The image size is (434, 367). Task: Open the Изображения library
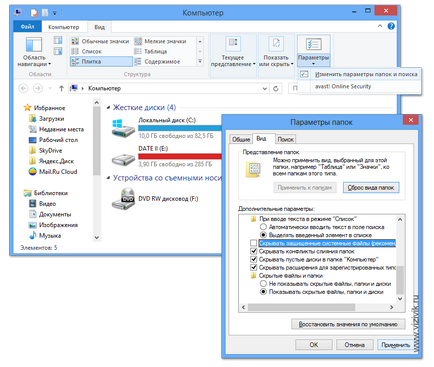click(53, 225)
